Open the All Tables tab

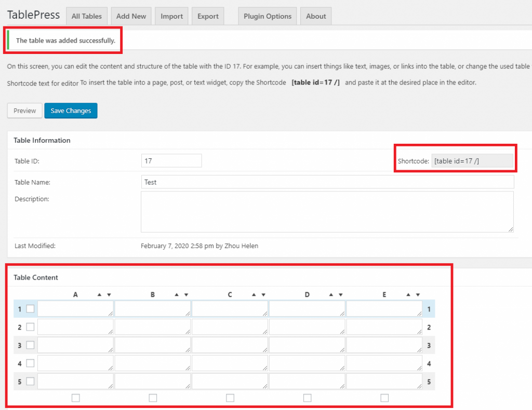(87, 16)
